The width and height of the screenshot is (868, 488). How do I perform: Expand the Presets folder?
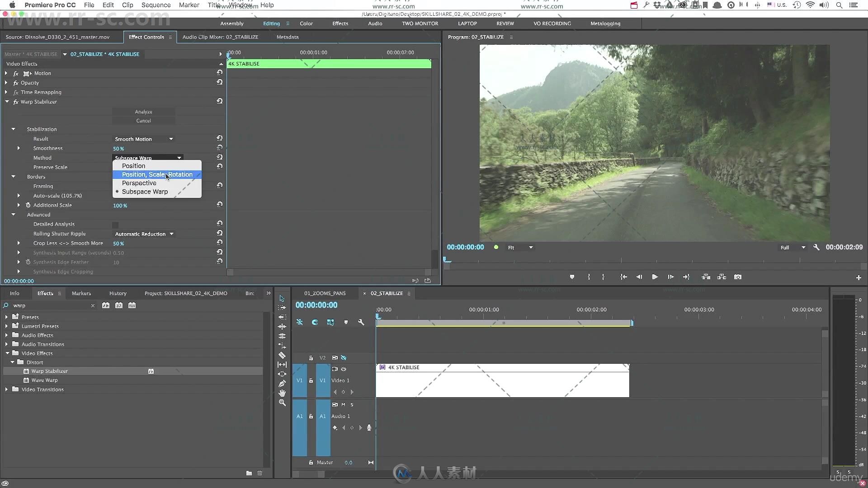[x=6, y=317]
